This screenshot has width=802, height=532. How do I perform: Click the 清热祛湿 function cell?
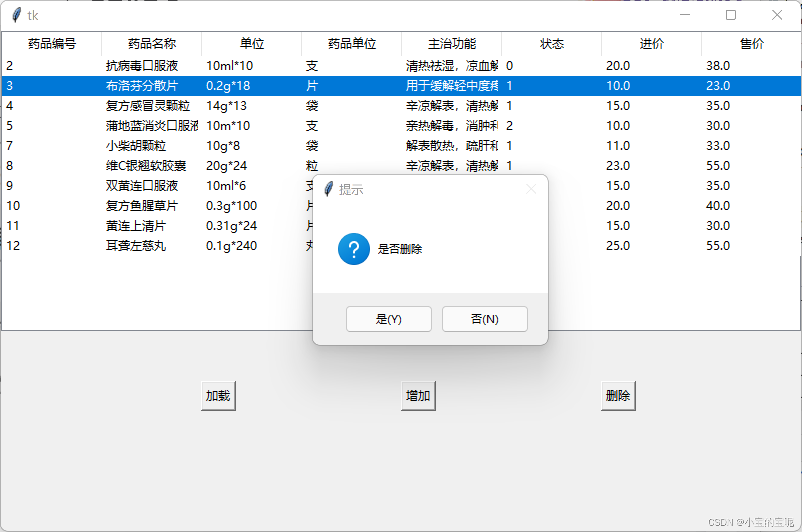click(x=452, y=65)
